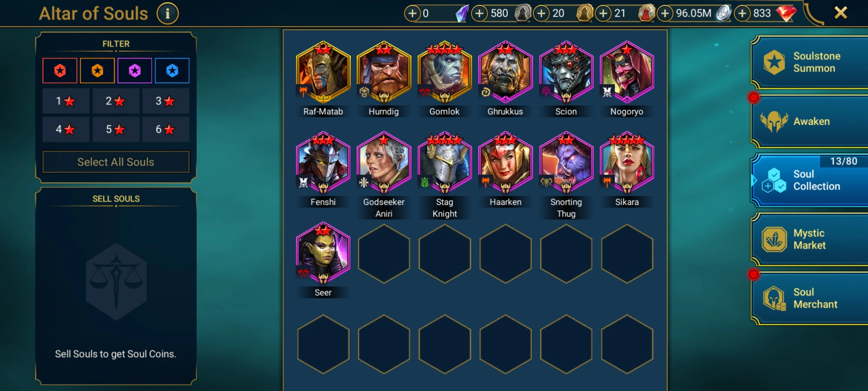The height and width of the screenshot is (391, 868).
Task: Click Select All Souls button
Action: (116, 162)
